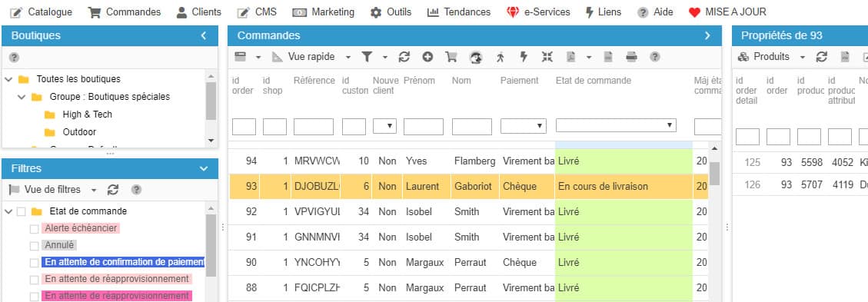The height and width of the screenshot is (302, 868).
Task: Check the Alerte échéancier filter
Action: tap(35, 228)
